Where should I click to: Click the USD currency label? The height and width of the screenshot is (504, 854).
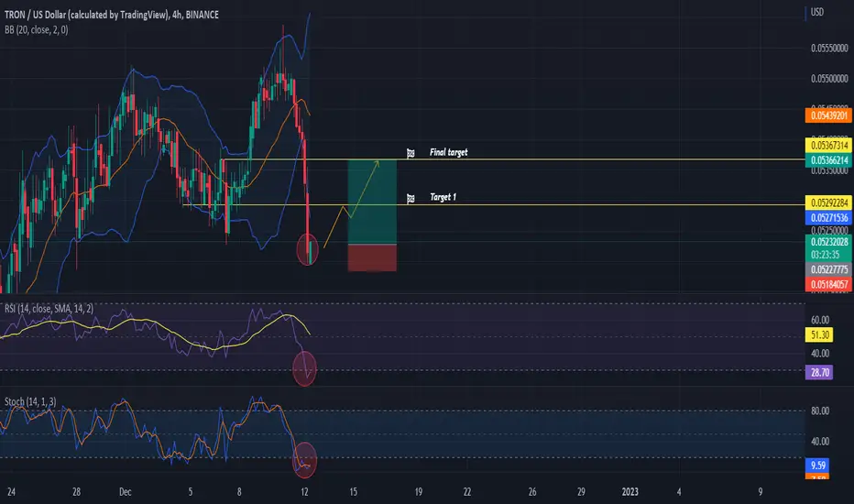(x=817, y=12)
